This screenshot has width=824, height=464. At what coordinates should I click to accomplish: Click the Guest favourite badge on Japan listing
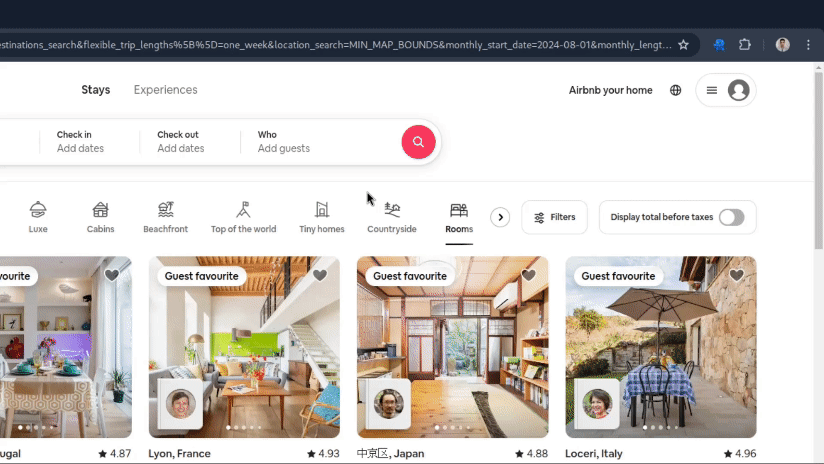click(410, 276)
